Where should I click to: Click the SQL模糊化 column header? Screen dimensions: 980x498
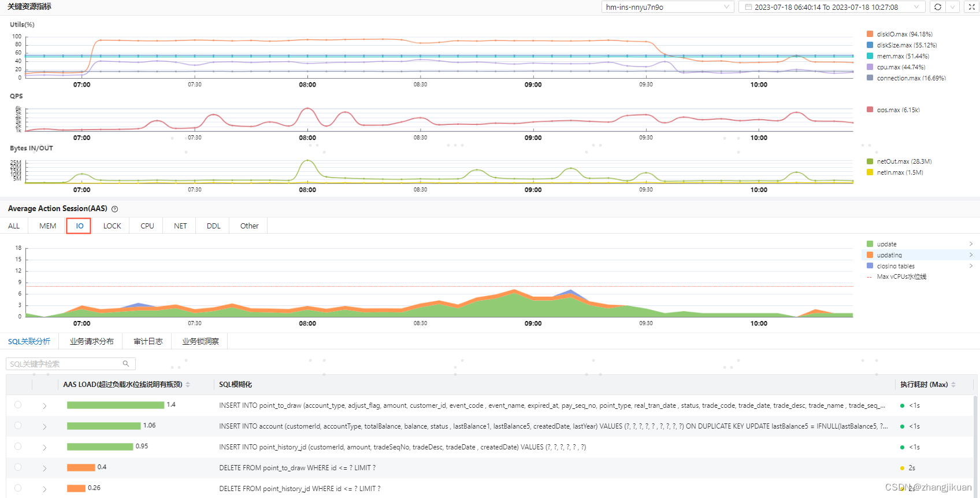236,385
